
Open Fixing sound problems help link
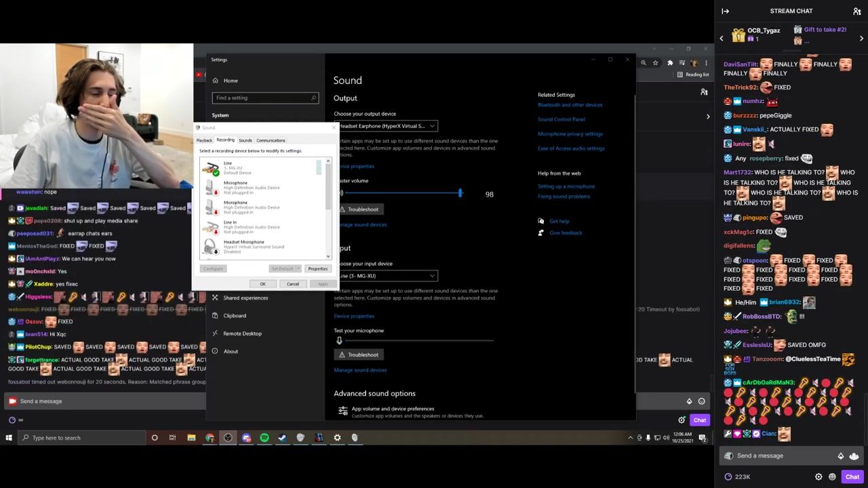tap(564, 197)
